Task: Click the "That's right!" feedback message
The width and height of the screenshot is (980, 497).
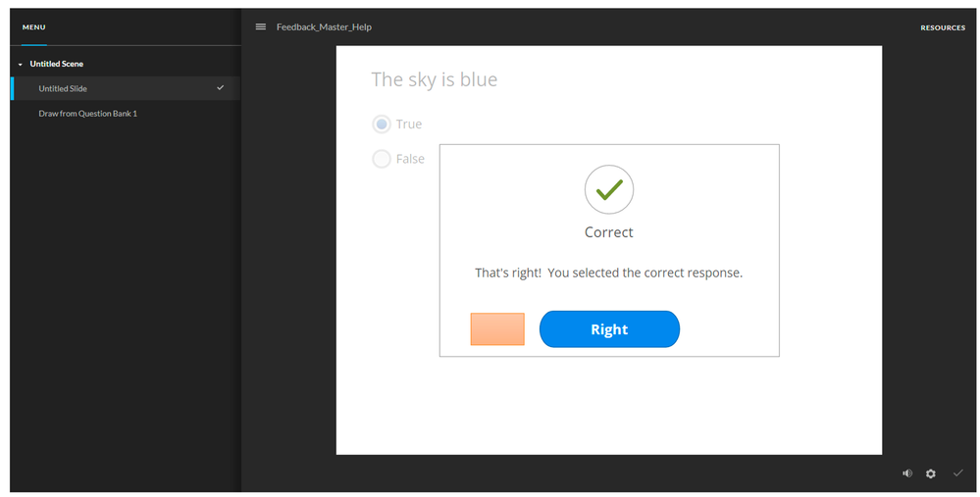Action: (x=608, y=273)
